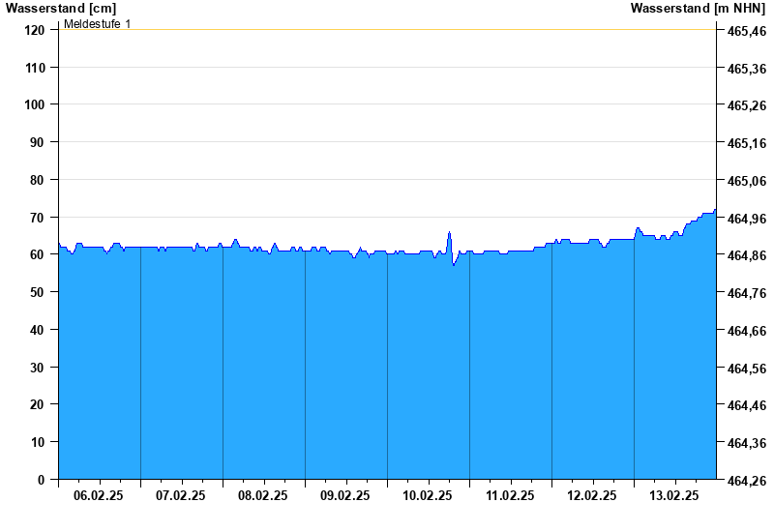
Task: Click the 120 tick on the left axis
Action: [35, 30]
